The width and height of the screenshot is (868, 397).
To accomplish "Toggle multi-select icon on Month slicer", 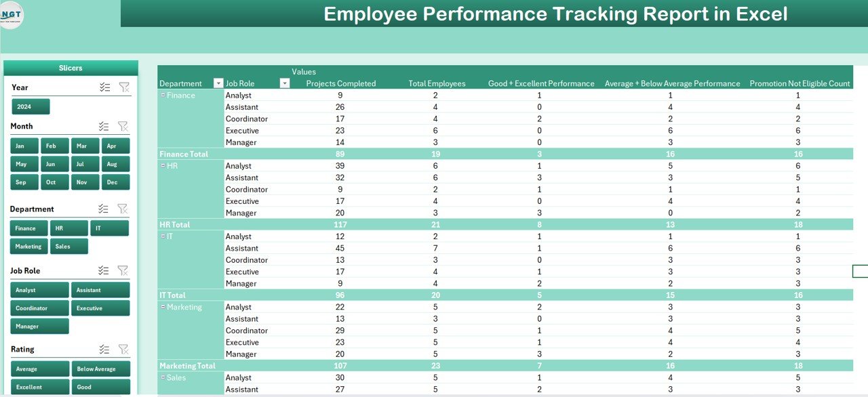I will pyautogui.click(x=104, y=126).
